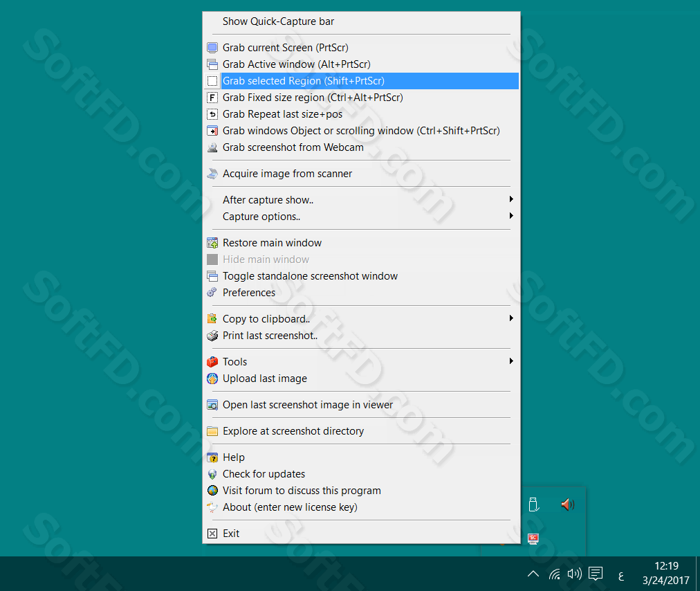Click the red toolbox Tools icon
This screenshot has width=700, height=591.
tap(212, 362)
